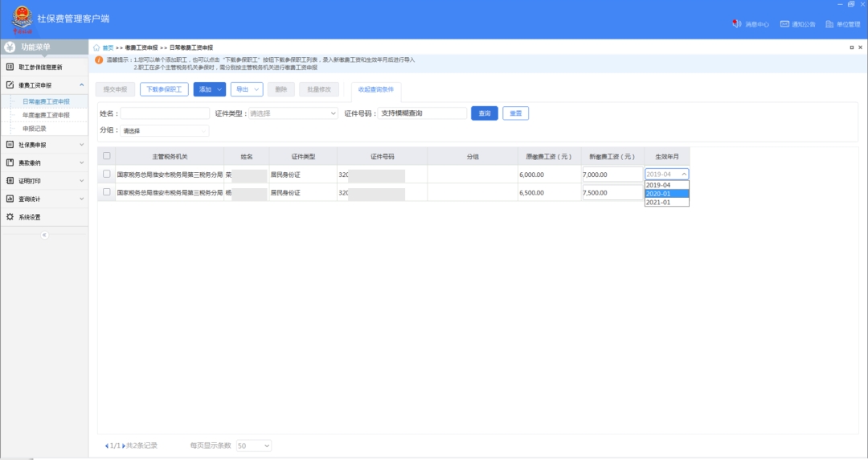Click the 查询统计 chart icon

(x=10, y=199)
